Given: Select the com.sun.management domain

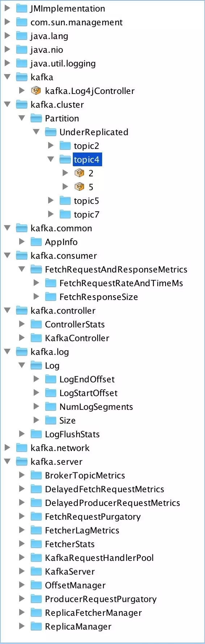Looking at the screenshot, I should coord(76,22).
